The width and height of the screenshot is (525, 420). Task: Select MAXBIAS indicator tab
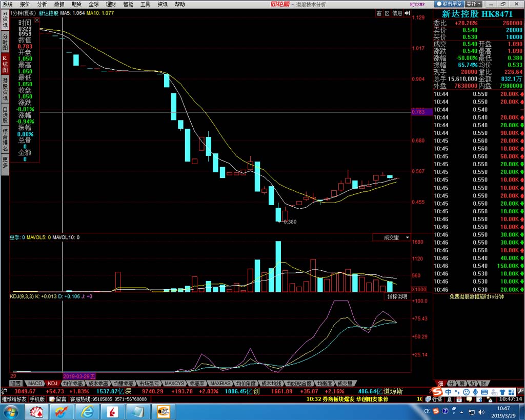pos(220,384)
